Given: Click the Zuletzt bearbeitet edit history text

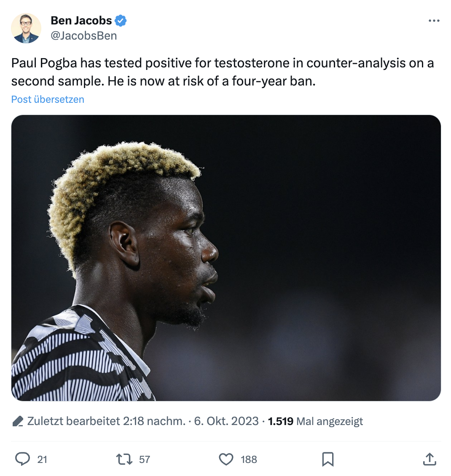Looking at the screenshot, I should tap(106, 421).
